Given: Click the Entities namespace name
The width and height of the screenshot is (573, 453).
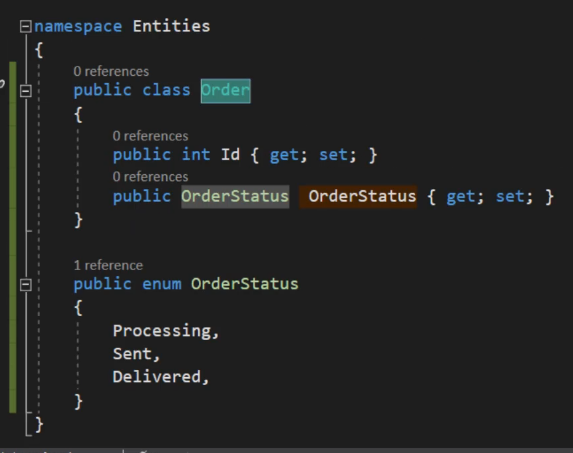Looking at the screenshot, I should [171, 26].
